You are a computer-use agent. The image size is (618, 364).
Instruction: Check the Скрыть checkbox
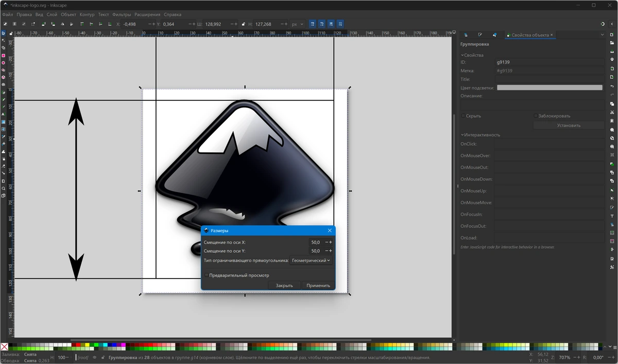click(463, 116)
